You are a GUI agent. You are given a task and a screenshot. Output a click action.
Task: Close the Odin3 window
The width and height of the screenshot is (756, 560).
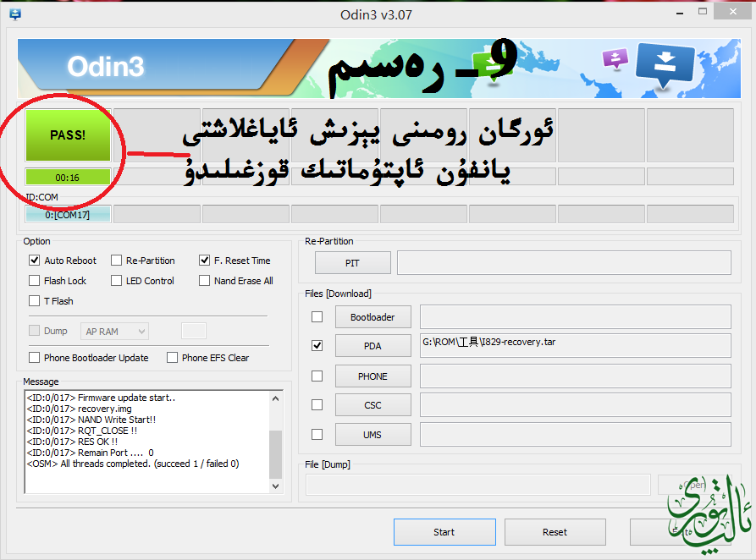733,12
